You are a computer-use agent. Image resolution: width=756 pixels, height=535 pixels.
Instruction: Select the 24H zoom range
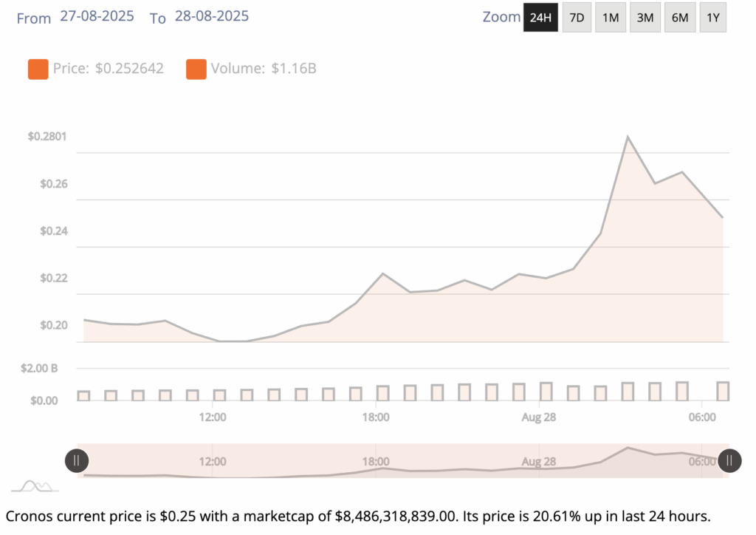(540, 18)
